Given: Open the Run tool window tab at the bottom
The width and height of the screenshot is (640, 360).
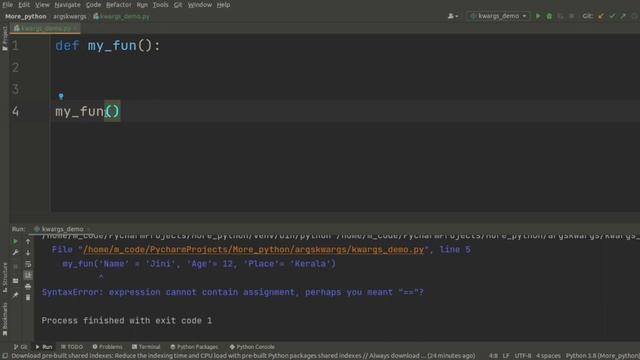Looking at the screenshot, I should (x=44, y=347).
